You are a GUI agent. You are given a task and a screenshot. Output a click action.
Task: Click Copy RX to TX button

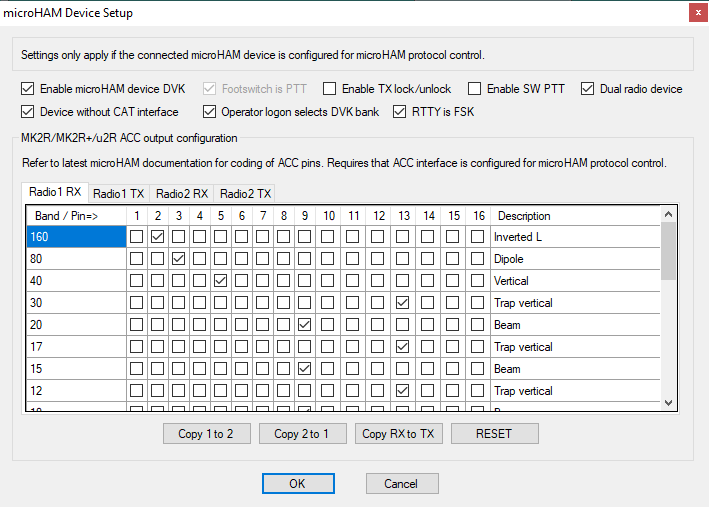tap(398, 434)
